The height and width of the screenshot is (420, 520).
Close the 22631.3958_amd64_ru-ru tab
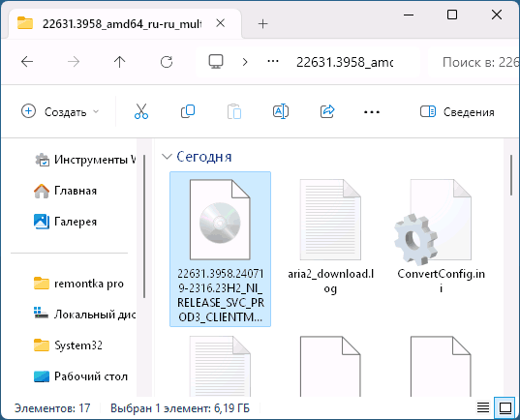[221, 23]
